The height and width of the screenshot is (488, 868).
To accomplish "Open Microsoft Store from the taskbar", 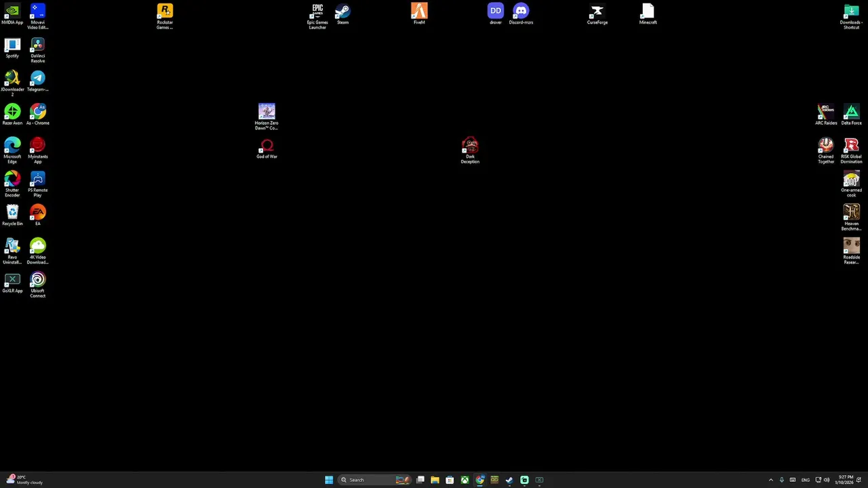I will tap(450, 480).
